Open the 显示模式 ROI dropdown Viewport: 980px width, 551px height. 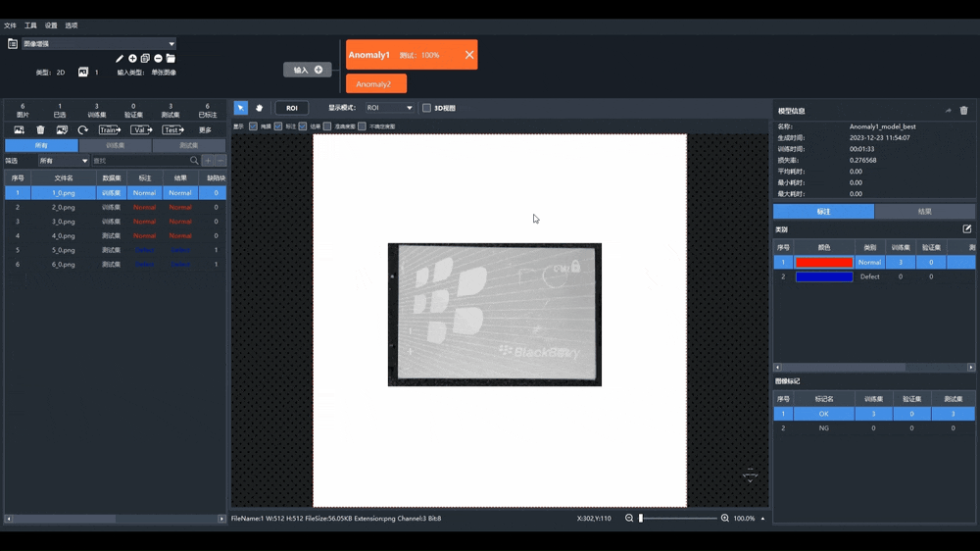pos(389,108)
